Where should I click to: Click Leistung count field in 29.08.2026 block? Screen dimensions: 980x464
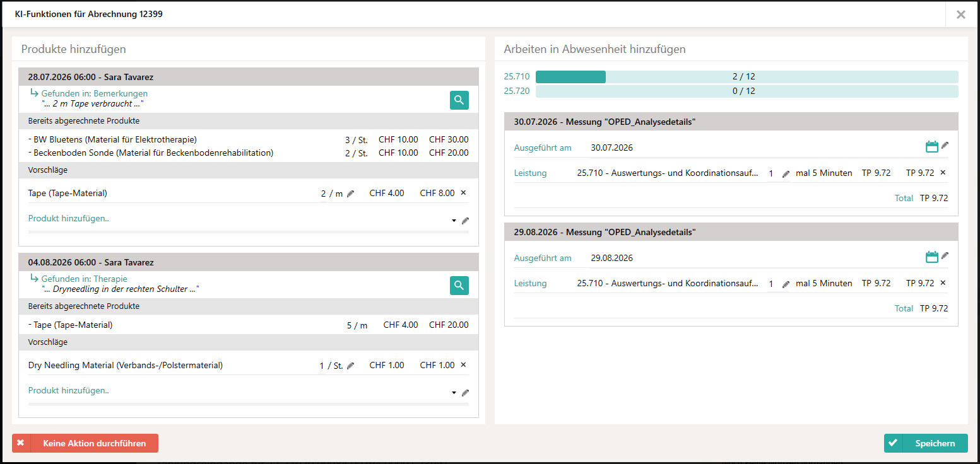(772, 284)
